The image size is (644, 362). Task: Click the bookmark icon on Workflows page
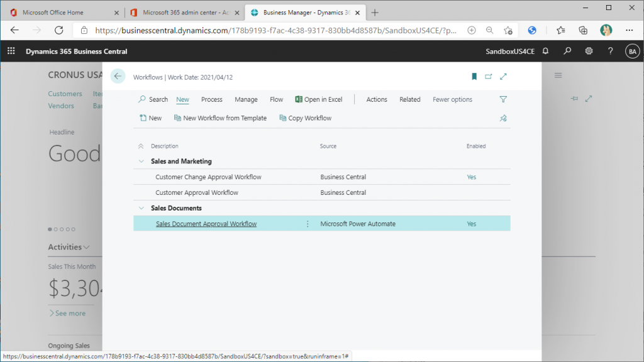click(474, 77)
